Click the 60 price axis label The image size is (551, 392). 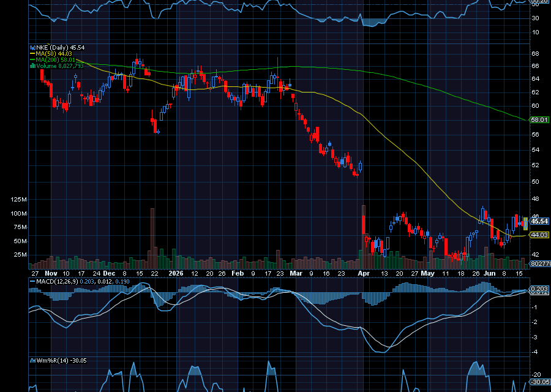click(x=535, y=106)
